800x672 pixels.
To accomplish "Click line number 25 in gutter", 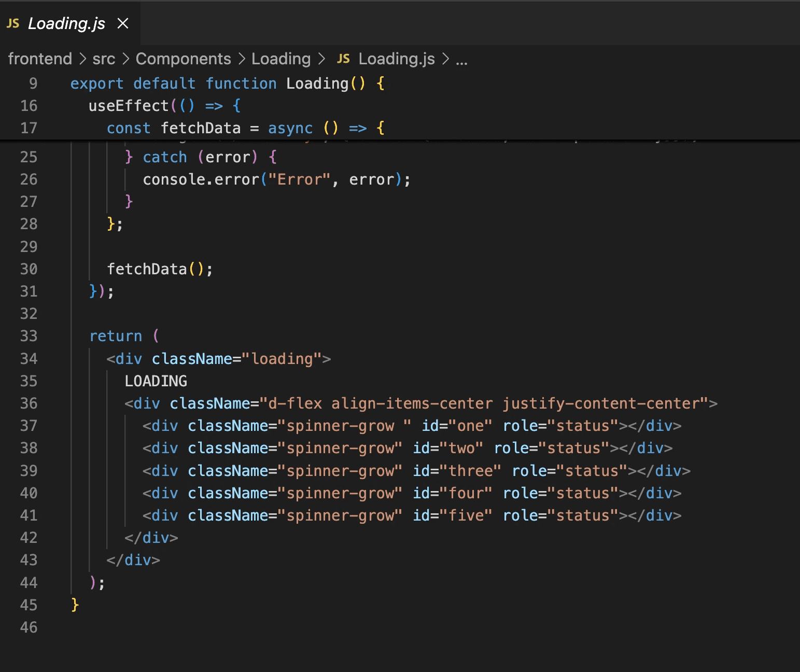I will [x=29, y=157].
